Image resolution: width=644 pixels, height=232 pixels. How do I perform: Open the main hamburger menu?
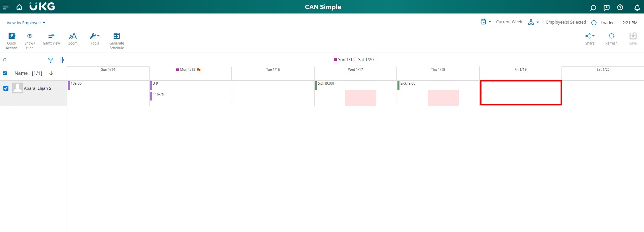click(x=6, y=7)
